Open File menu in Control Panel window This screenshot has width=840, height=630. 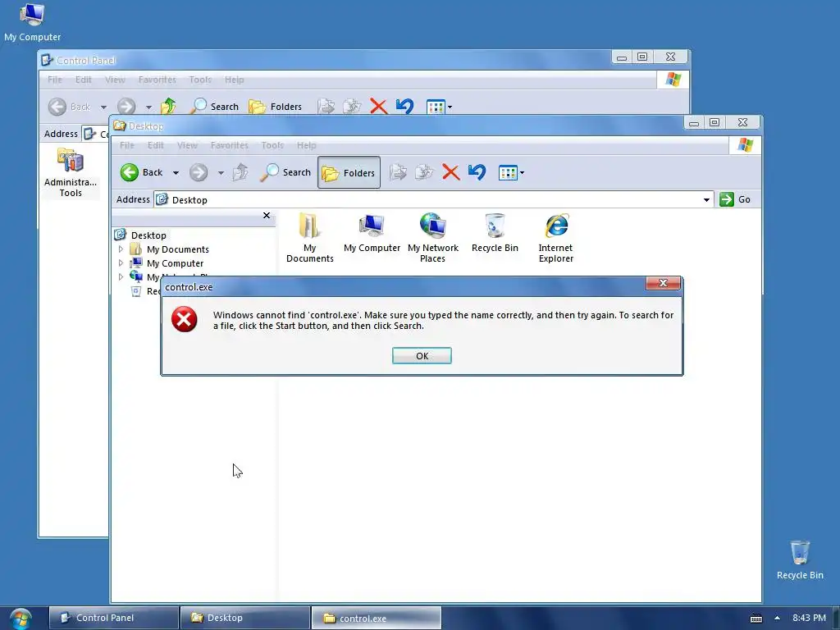click(55, 80)
